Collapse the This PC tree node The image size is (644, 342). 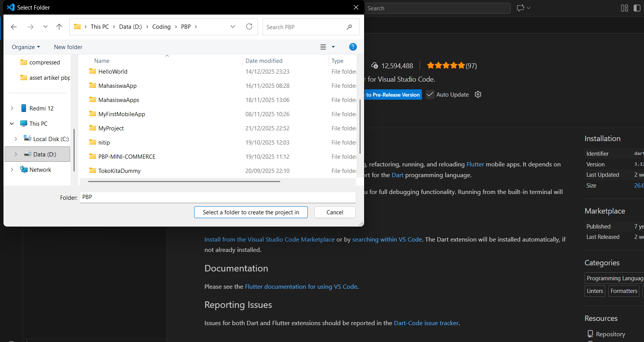click(12, 123)
